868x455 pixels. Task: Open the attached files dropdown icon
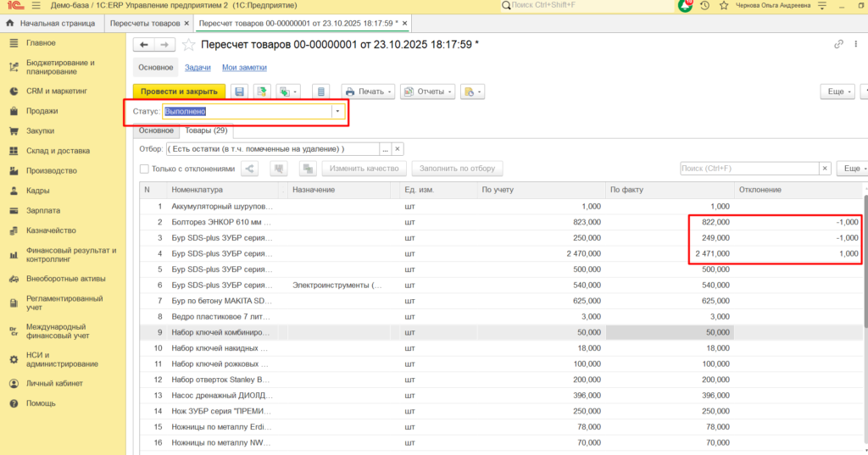point(473,92)
